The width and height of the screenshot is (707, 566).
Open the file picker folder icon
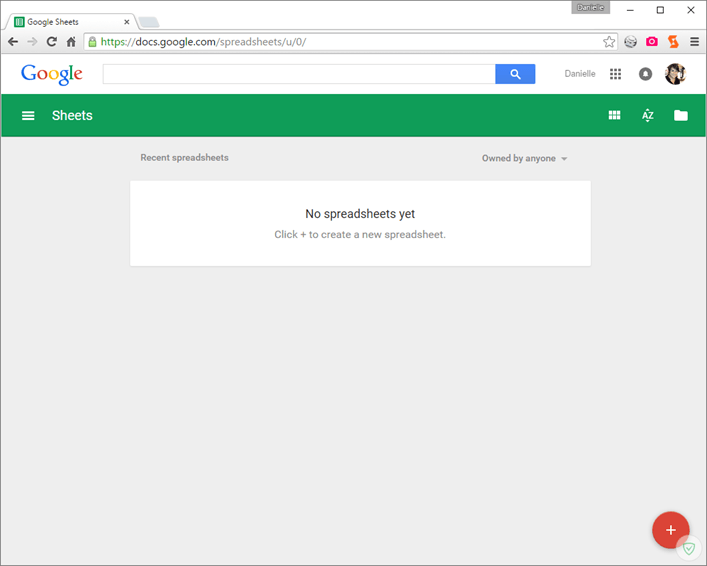[681, 116]
